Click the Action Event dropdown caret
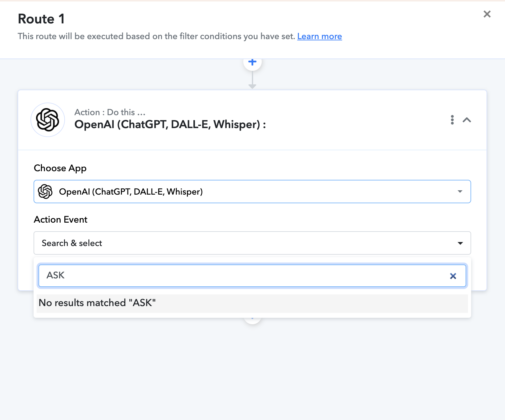Screen dimensions: 505x420 pos(460,243)
